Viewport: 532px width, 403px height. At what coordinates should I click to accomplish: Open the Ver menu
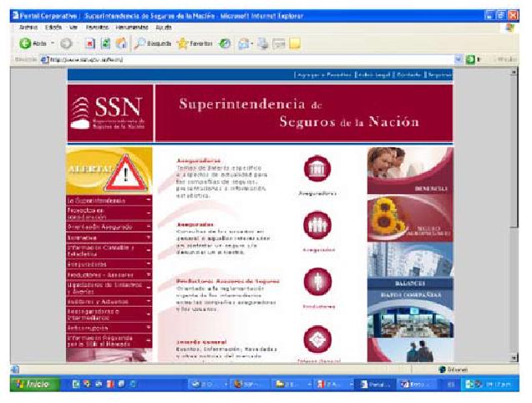73,28
